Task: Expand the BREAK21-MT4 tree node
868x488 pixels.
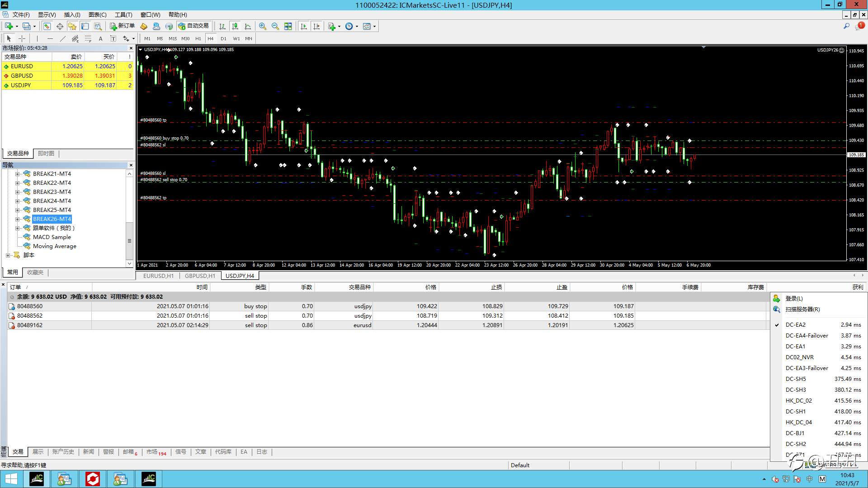Action: (x=17, y=174)
